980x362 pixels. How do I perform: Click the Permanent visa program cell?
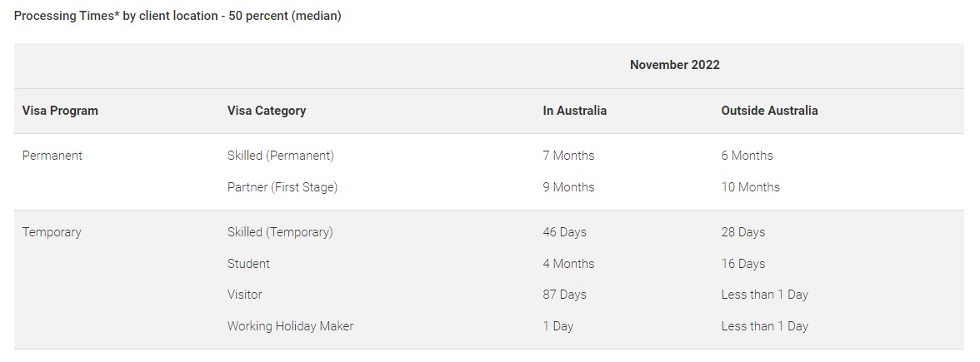tap(52, 156)
